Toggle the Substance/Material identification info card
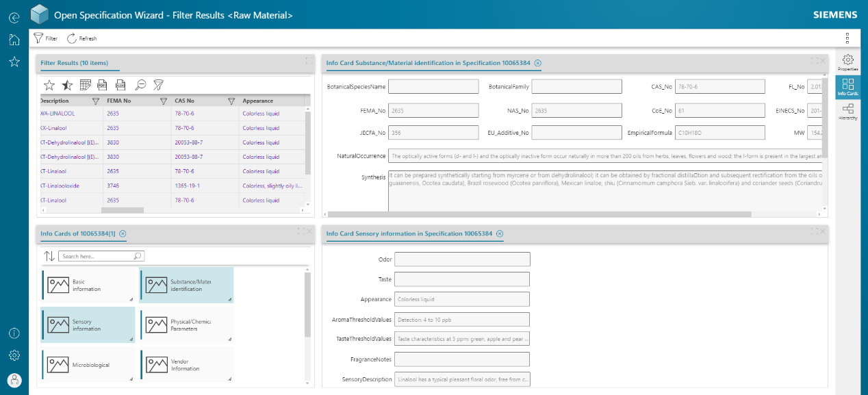Screen dimensions: 868x395 pos(186,285)
